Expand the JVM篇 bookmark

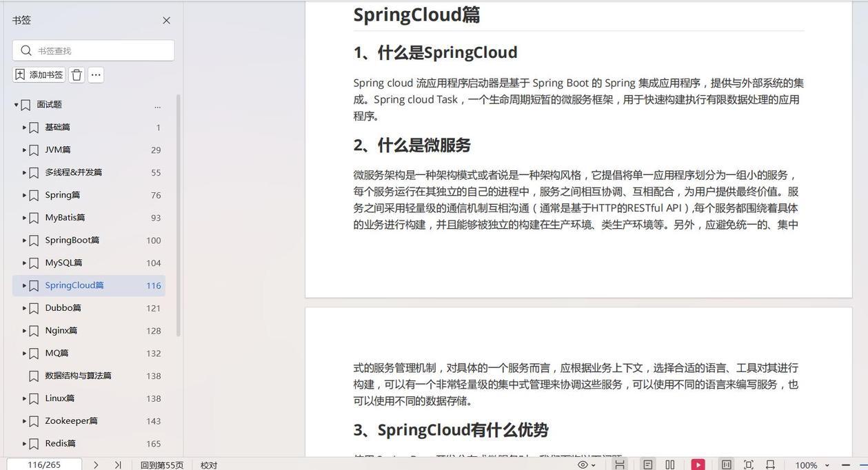(24, 150)
